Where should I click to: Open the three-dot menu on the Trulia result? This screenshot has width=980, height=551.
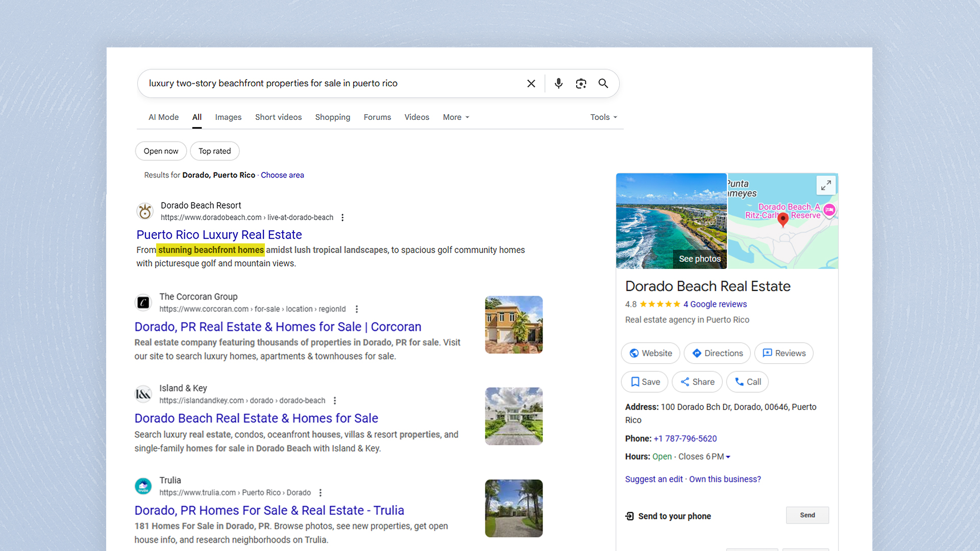[x=321, y=492]
